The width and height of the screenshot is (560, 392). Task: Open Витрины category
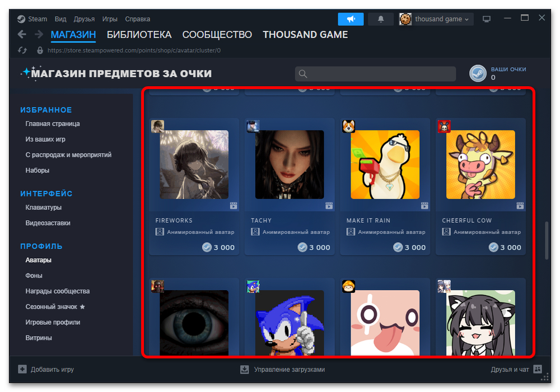pos(39,338)
